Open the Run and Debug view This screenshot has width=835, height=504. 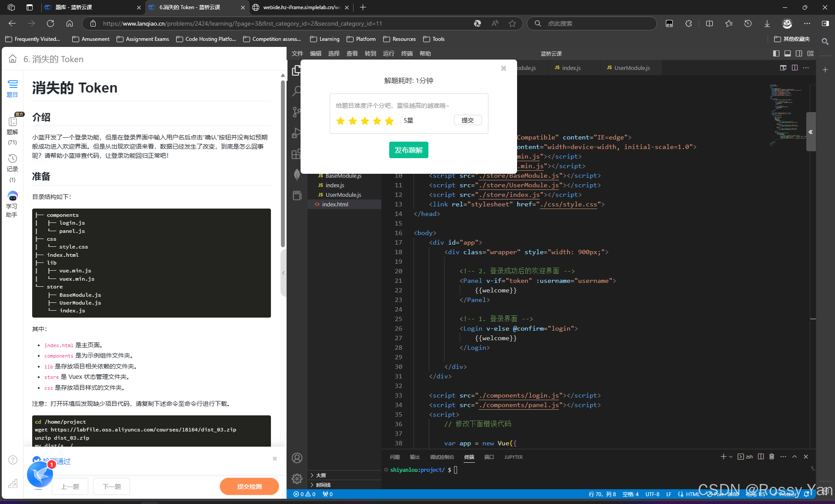[x=297, y=133]
